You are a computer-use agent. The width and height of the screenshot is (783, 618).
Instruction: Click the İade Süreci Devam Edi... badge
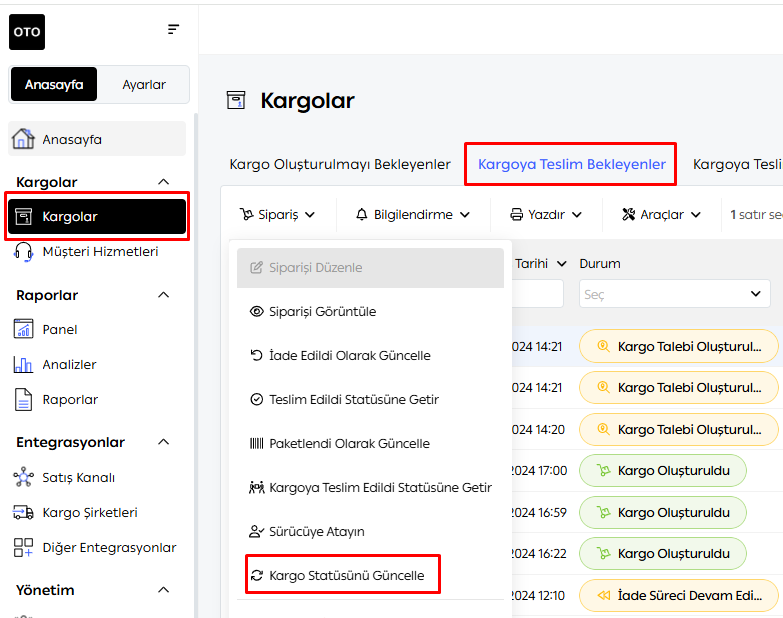point(678,595)
